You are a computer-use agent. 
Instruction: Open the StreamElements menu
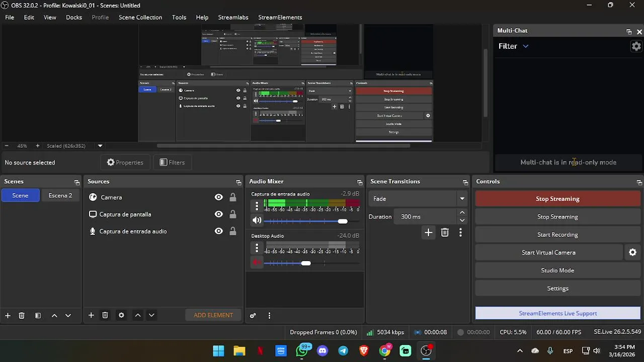pyautogui.click(x=280, y=17)
